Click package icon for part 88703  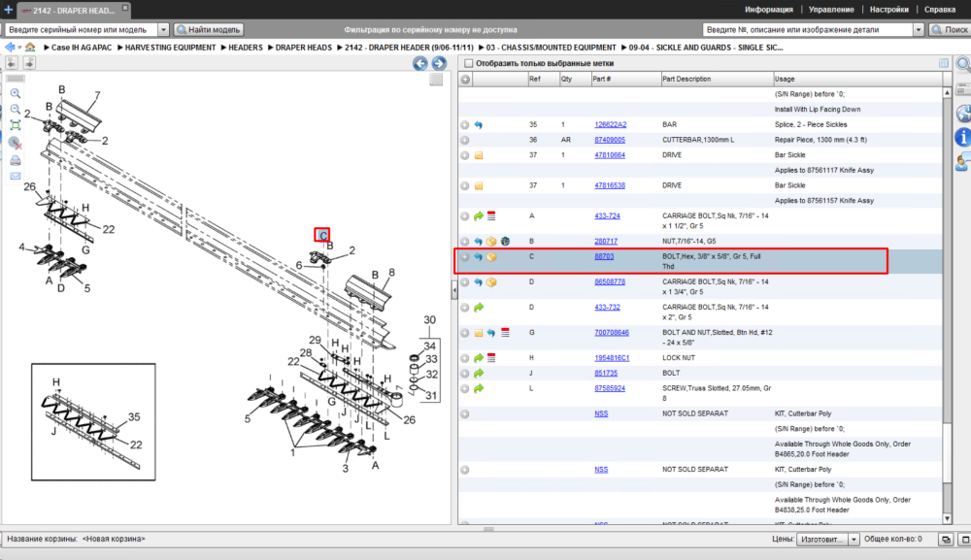[491, 257]
